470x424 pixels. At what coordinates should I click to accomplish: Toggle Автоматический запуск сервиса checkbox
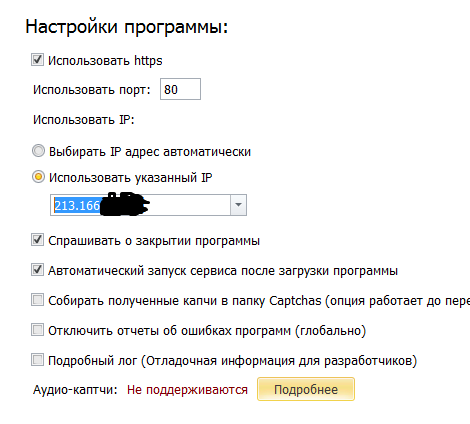pyautogui.click(x=37, y=270)
